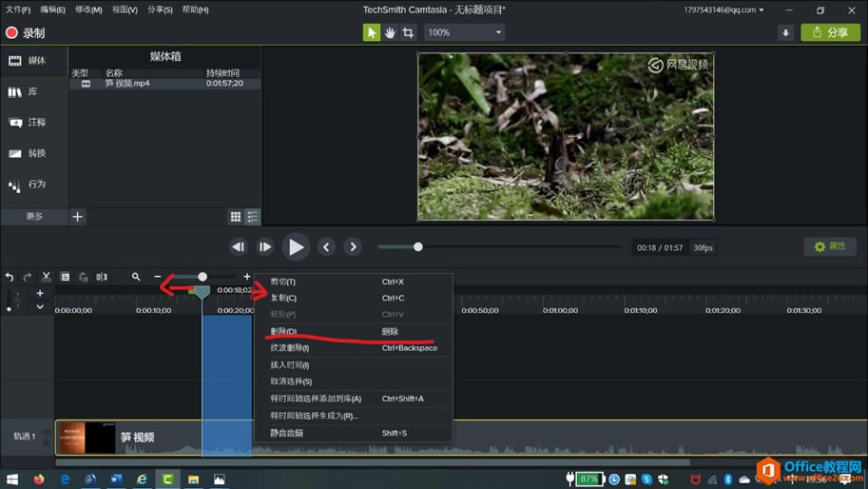This screenshot has height=489, width=868.
Task: Click the copy icon in timeline toolbar
Action: 65,277
